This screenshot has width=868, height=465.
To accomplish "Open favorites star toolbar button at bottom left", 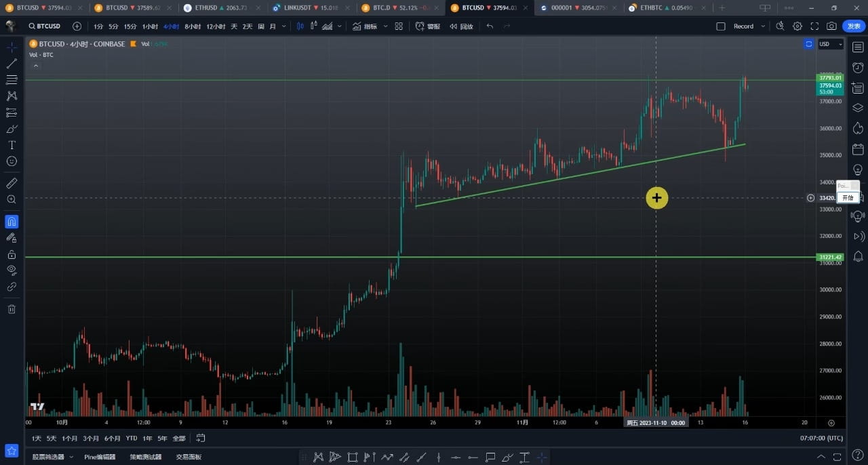I will tap(12, 451).
